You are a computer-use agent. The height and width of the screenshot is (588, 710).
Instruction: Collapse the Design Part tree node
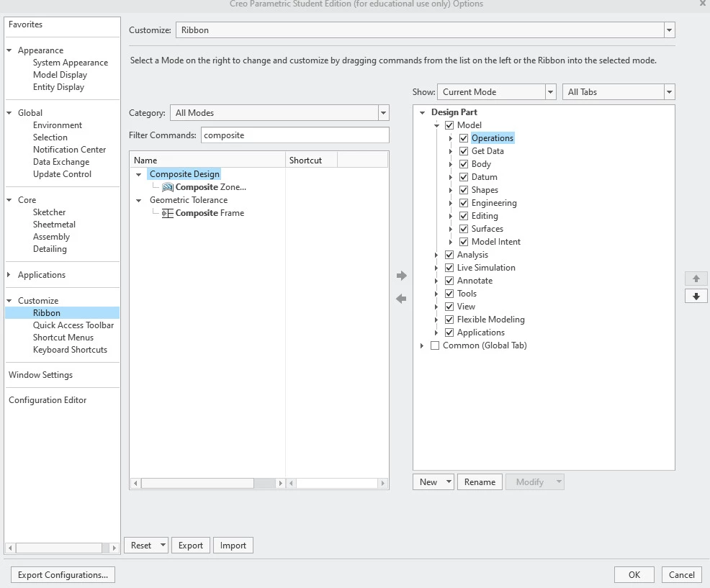[x=422, y=112]
